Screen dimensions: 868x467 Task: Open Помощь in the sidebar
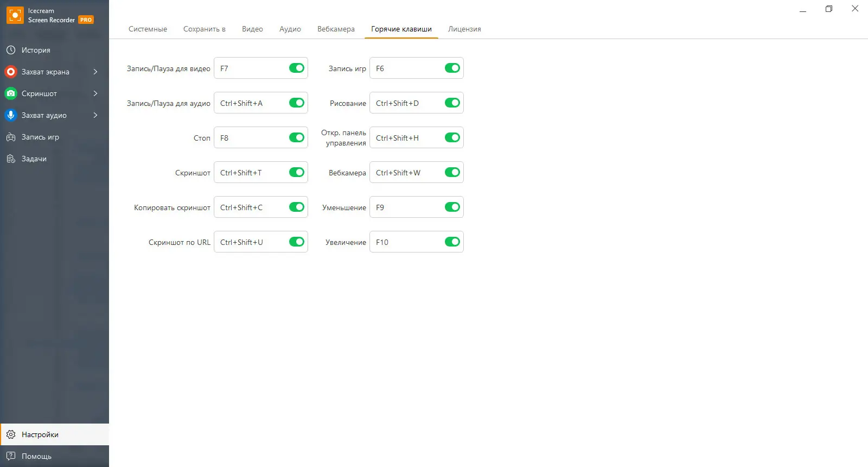click(54, 456)
